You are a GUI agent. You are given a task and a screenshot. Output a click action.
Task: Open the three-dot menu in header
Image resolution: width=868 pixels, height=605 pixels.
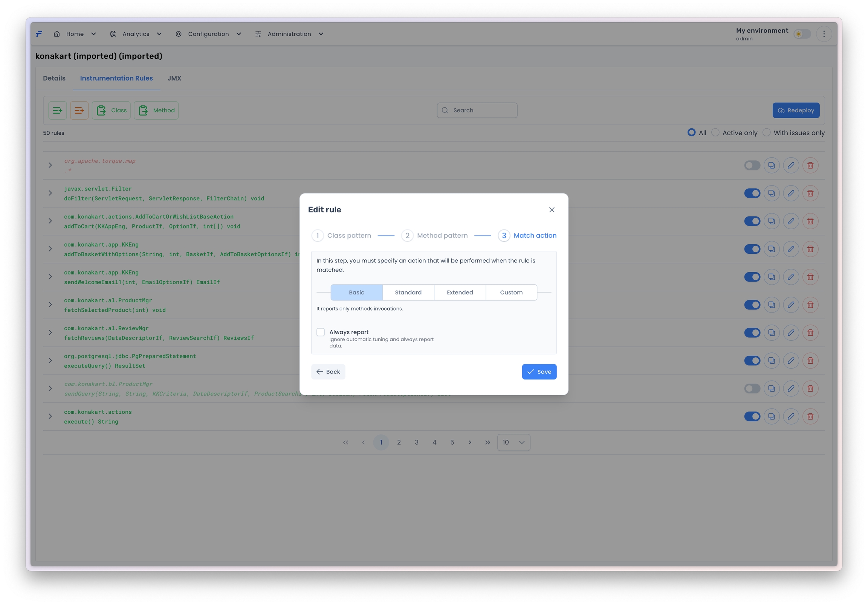pyautogui.click(x=824, y=34)
